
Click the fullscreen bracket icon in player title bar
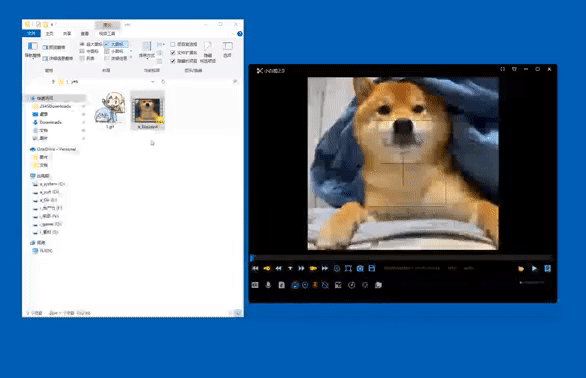(503, 69)
